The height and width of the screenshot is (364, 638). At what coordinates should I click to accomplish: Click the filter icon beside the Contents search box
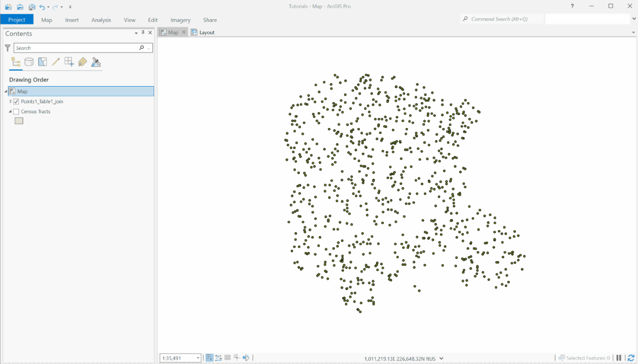coord(7,48)
